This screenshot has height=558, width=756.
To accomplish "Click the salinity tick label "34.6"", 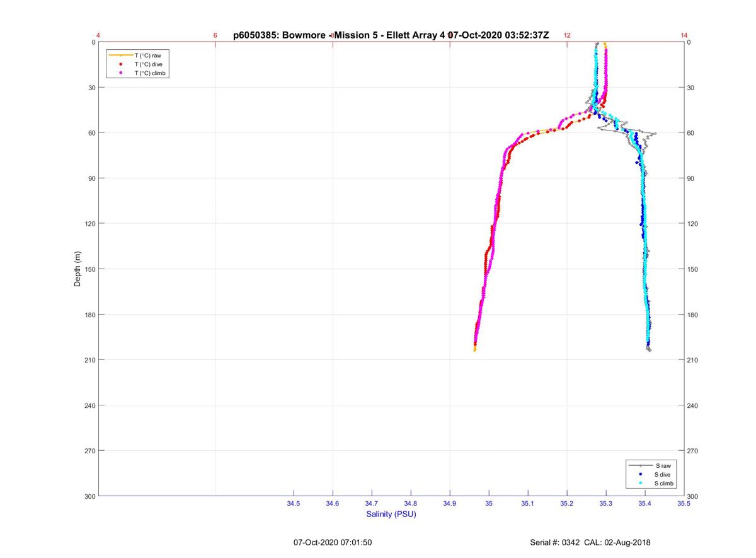I will tap(333, 504).
